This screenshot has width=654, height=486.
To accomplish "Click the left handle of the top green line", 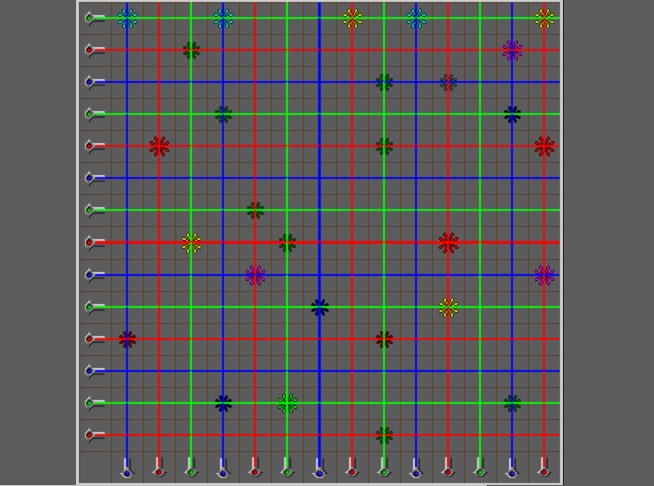I will coord(93,18).
